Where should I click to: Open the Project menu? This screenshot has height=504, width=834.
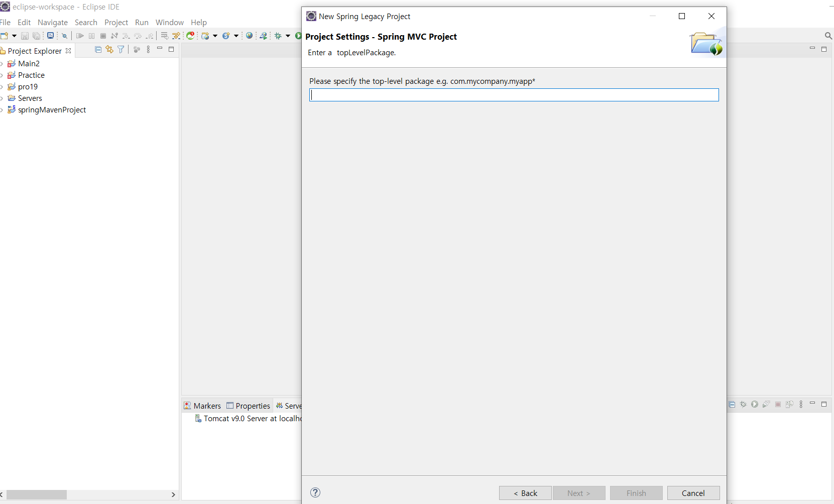click(116, 22)
